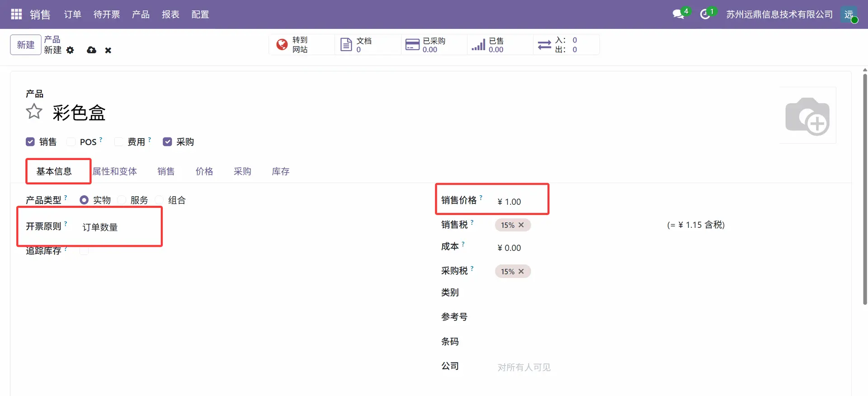
Task: Toggle the 追踪库存 checkbox
Action: click(84, 251)
